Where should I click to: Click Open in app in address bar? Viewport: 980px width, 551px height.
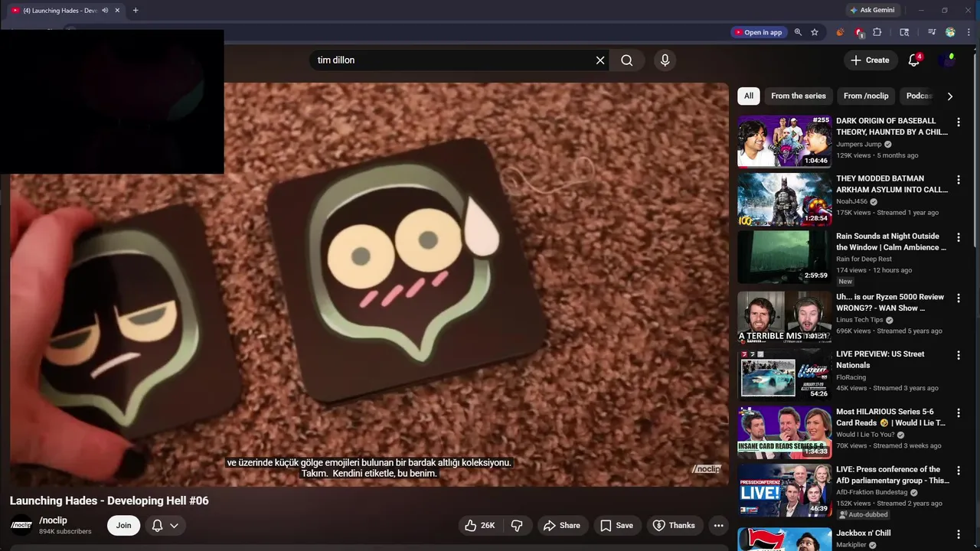click(x=758, y=32)
